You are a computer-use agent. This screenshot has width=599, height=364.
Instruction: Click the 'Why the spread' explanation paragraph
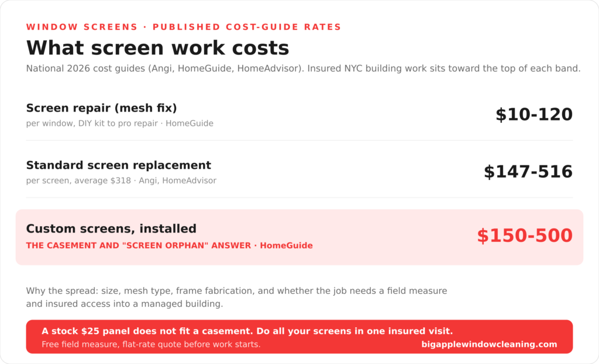[236, 297]
